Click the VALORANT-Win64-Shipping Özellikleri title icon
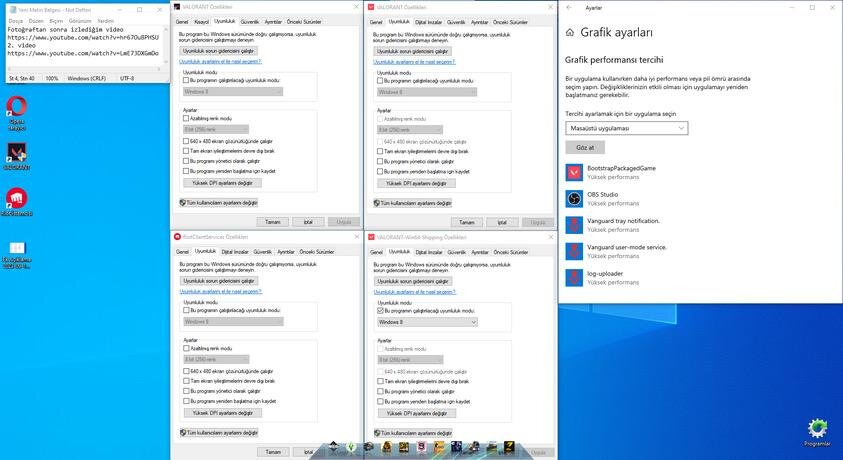This screenshot has height=460, width=843. (x=372, y=237)
